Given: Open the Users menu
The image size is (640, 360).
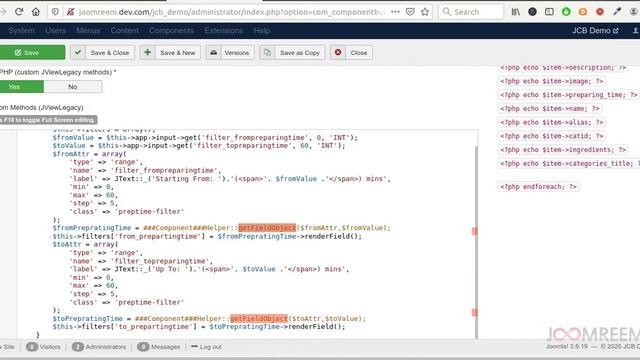Looking at the screenshot, I should tap(56, 31).
